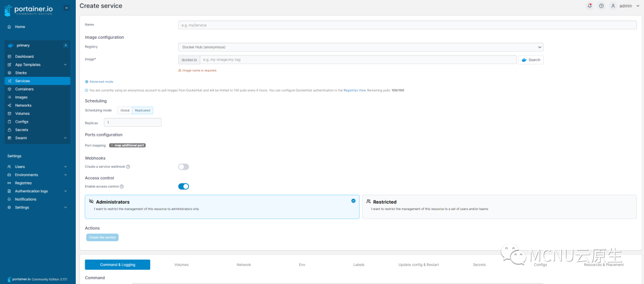This screenshot has height=284, width=644.
Task: Click the Notifications bell in sidebar
Action: click(9, 199)
